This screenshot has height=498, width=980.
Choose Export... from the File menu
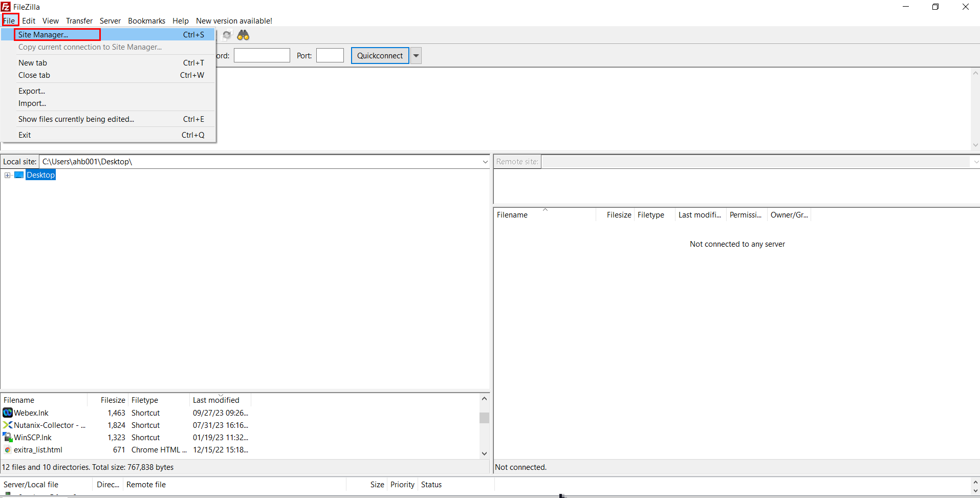tap(107, 91)
